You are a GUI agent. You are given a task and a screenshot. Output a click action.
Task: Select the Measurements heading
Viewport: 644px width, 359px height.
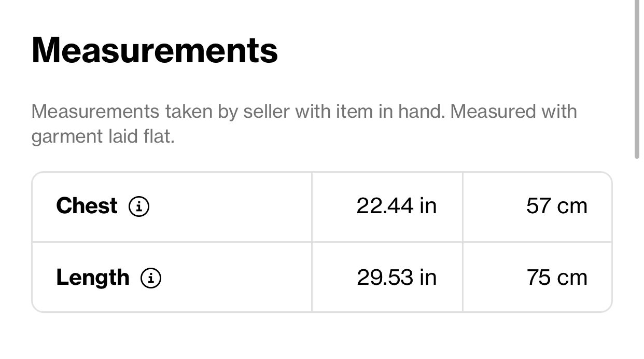[x=155, y=50]
